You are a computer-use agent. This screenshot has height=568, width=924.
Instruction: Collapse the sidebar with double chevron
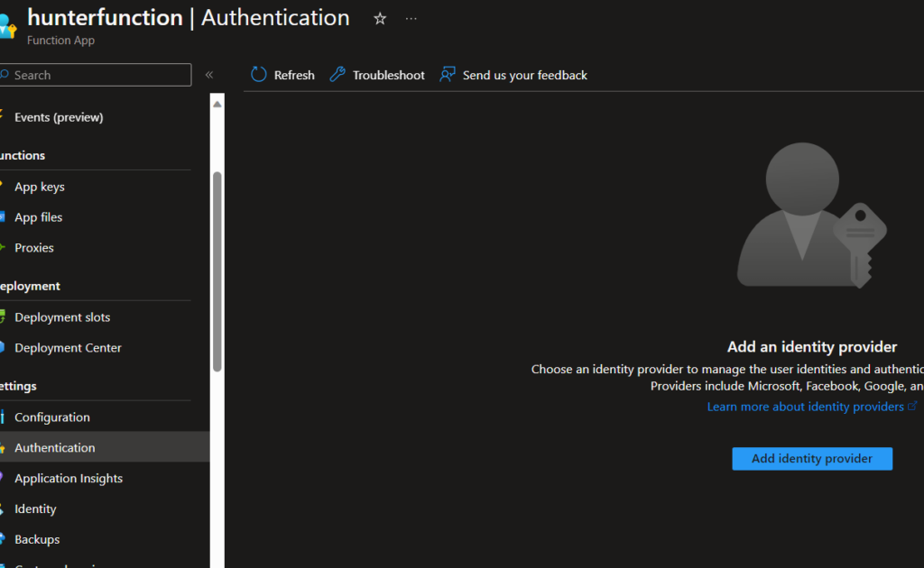coord(209,75)
